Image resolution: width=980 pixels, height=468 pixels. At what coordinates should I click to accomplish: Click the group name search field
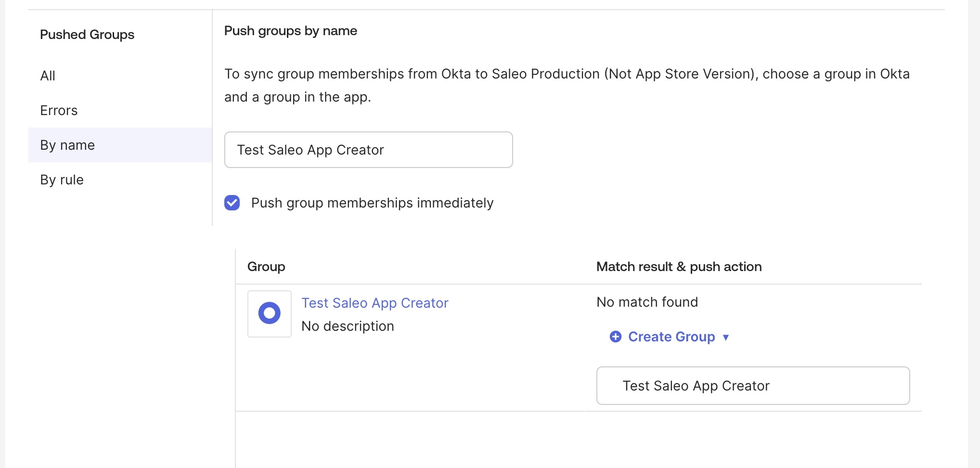tap(368, 150)
